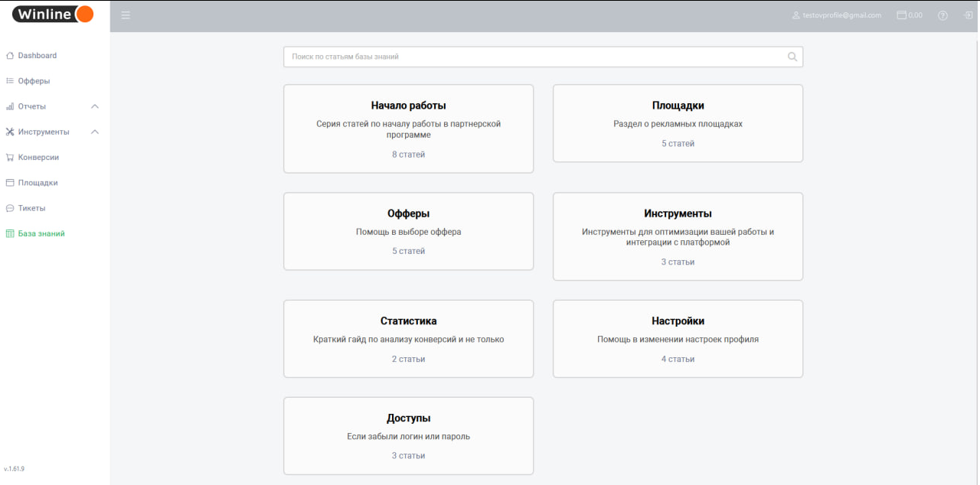This screenshot has height=485, width=980.
Task: Open Офферы in the sidebar
Action: 34,81
